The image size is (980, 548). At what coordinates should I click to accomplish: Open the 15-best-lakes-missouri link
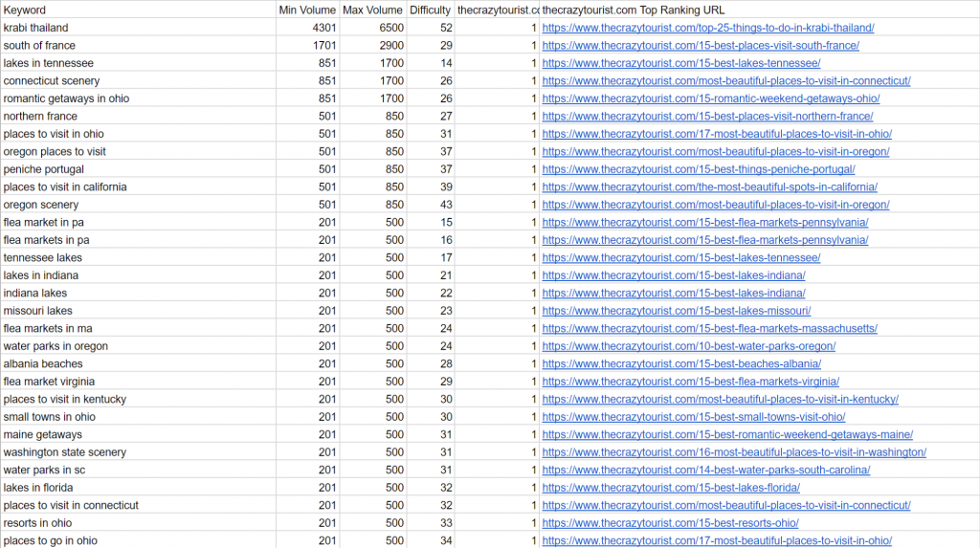[x=677, y=311]
